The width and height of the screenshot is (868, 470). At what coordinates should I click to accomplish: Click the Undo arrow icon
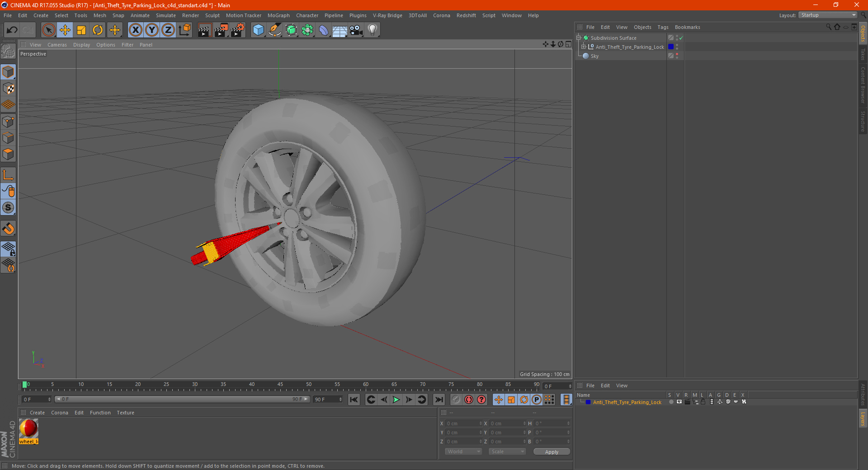12,30
